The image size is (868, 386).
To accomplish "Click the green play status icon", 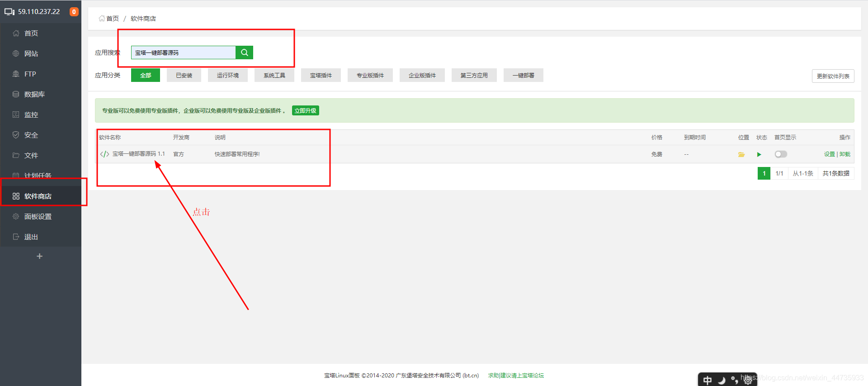I will click(x=759, y=154).
